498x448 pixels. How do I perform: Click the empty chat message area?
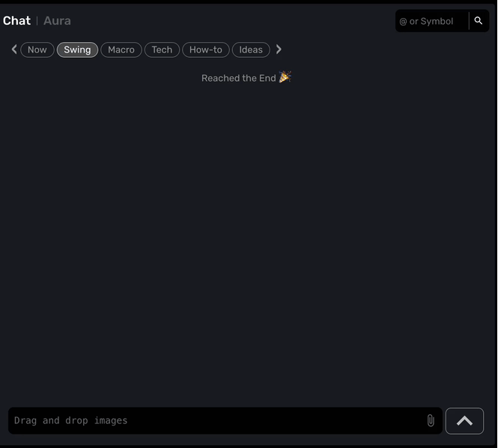pos(247,240)
